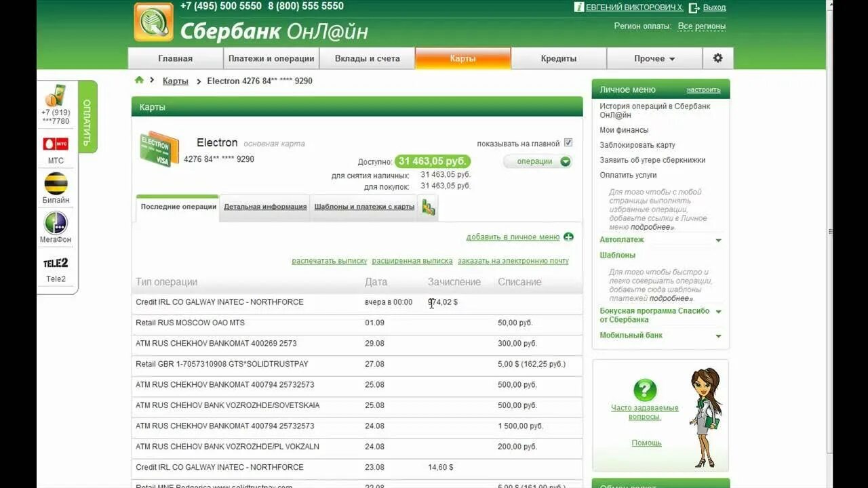Click 'расширенная выписка' link

[412, 261]
